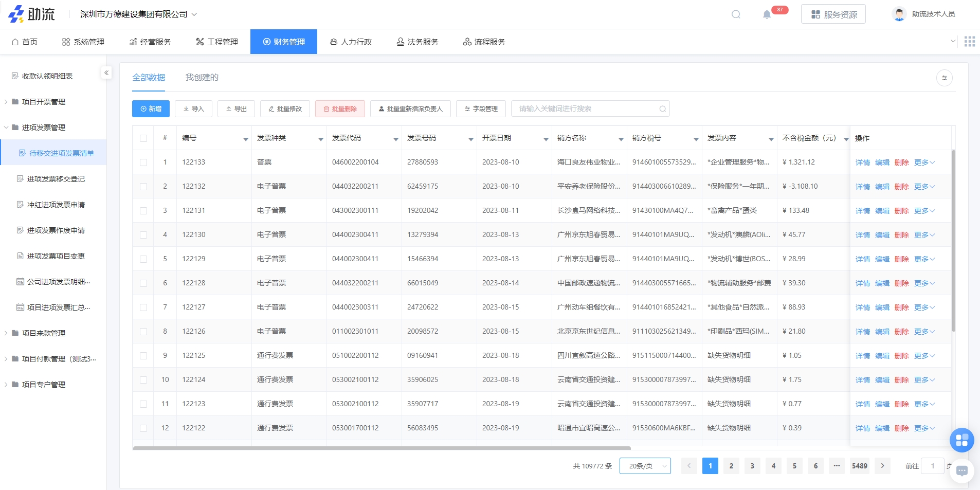The height and width of the screenshot is (490, 980).
Task: Check the row for invoice 122129
Action: [143, 259]
